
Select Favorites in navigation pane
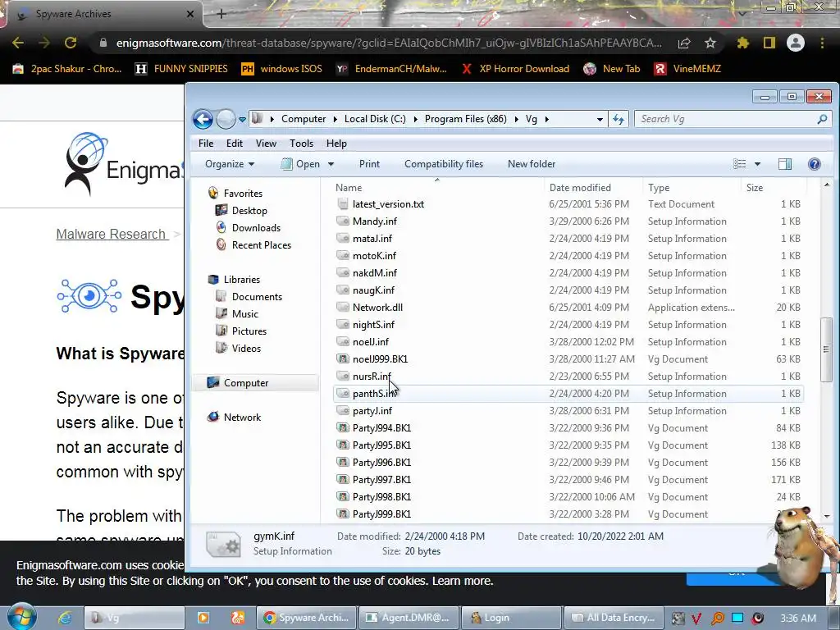[243, 194]
